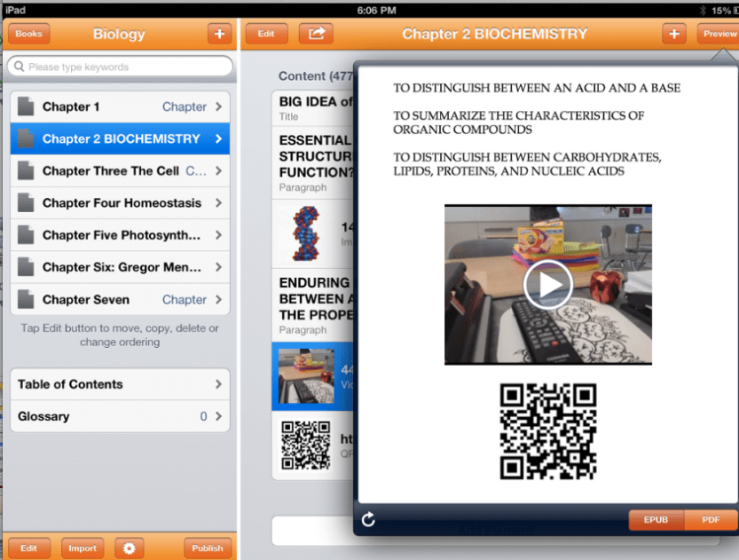Screen dimensions: 739x560
Task: Switch preview output to PDF
Action: pyautogui.click(x=710, y=520)
